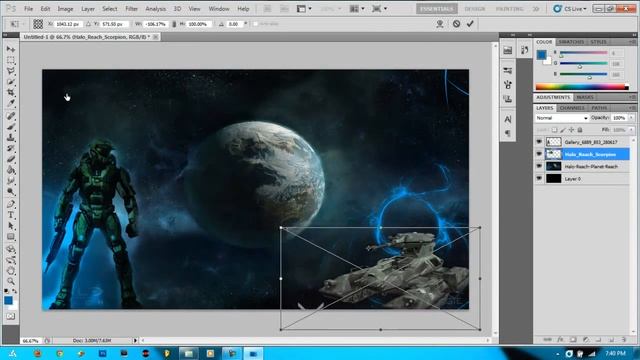Toggle lock position icon
This screenshot has width=640, height=360.
pyautogui.click(x=571, y=130)
